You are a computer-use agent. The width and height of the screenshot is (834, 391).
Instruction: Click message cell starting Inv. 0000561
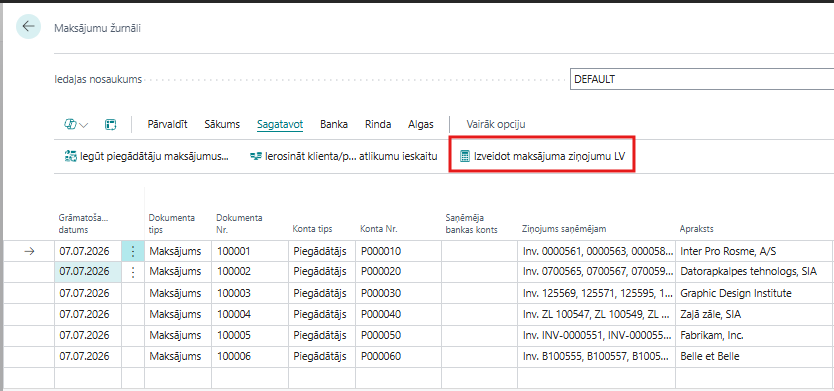coord(596,252)
